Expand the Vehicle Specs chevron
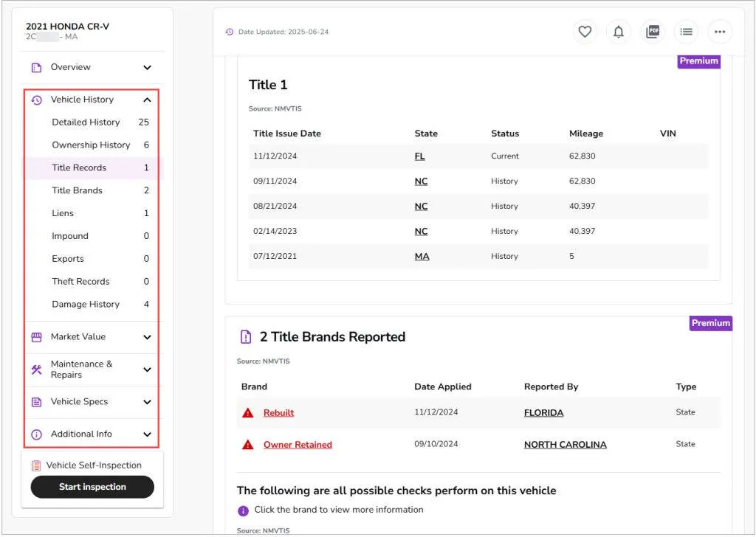This screenshot has width=756, height=537. 147,402
